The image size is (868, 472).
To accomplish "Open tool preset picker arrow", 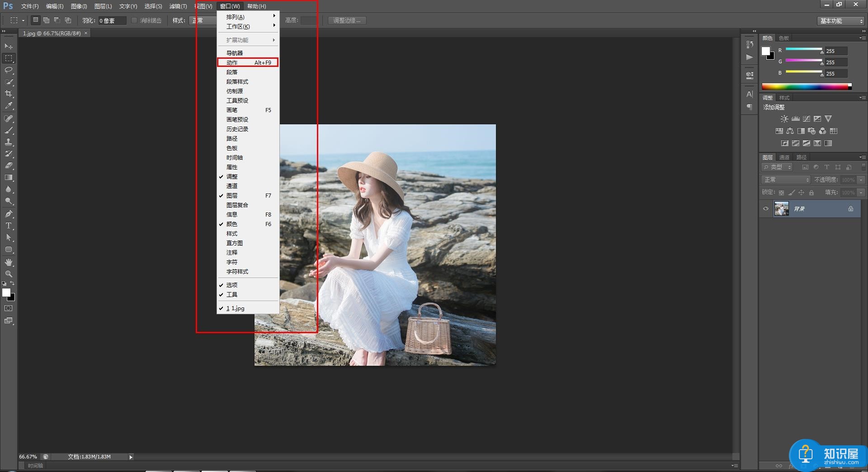I will click(x=23, y=21).
